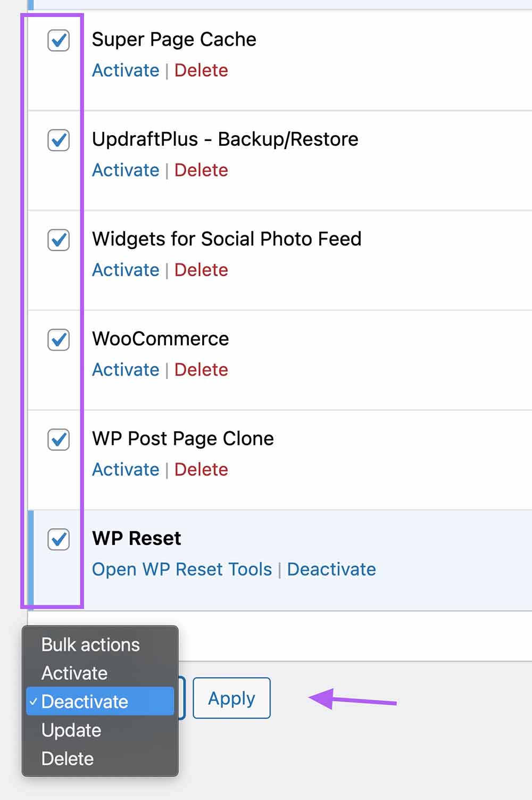Uncheck the WP Reset plugin checkbox

pos(59,539)
